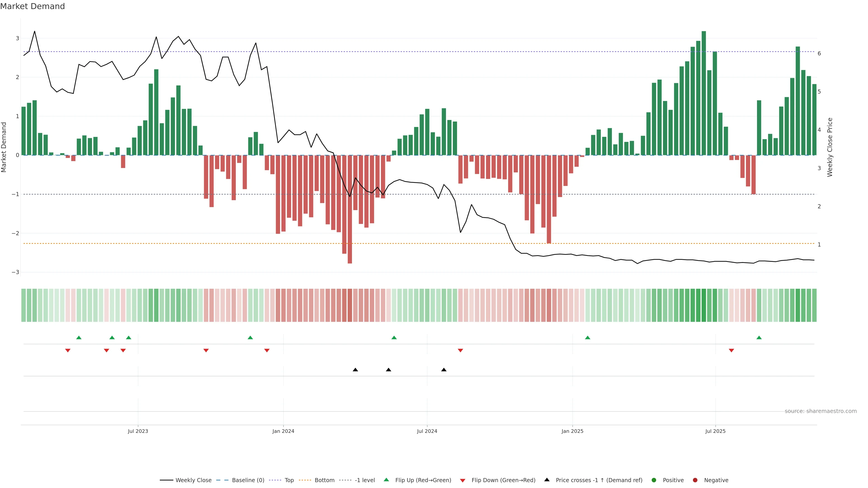The height and width of the screenshot is (488, 868).
Task: Click the Weekly Close legend line icon
Action: coord(166,480)
